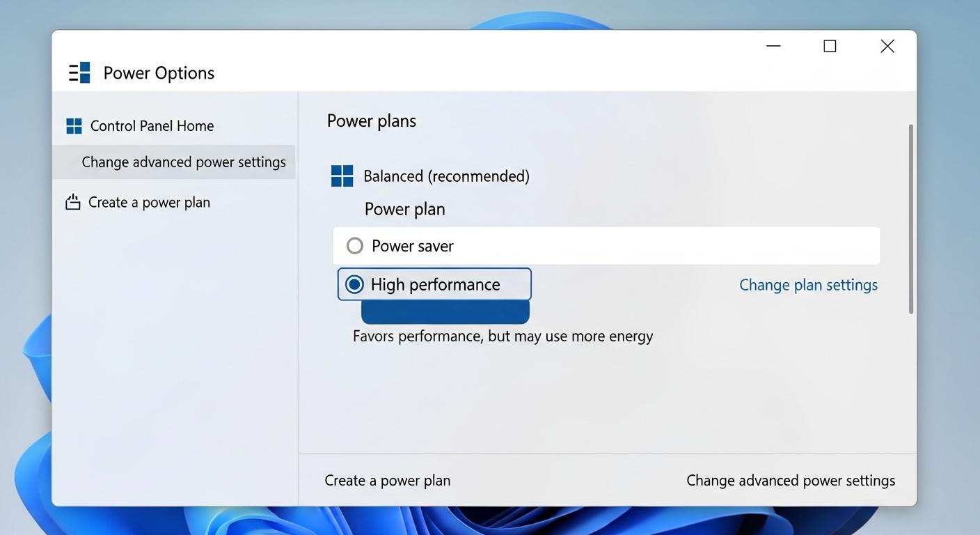Select the Power saver radio button

(355, 245)
